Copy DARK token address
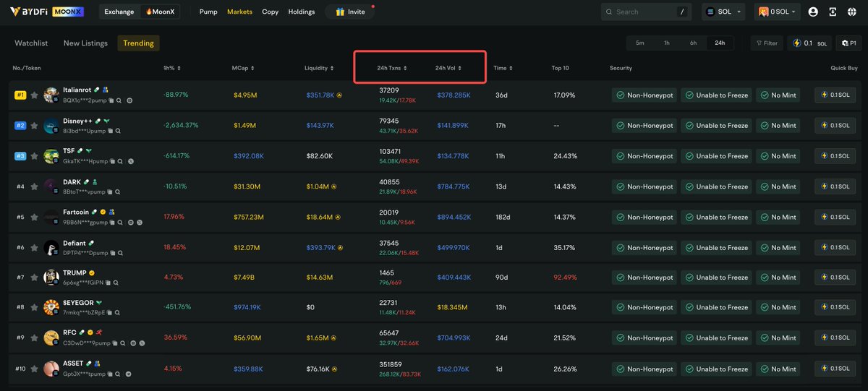This screenshot has height=391, width=868. [x=110, y=192]
